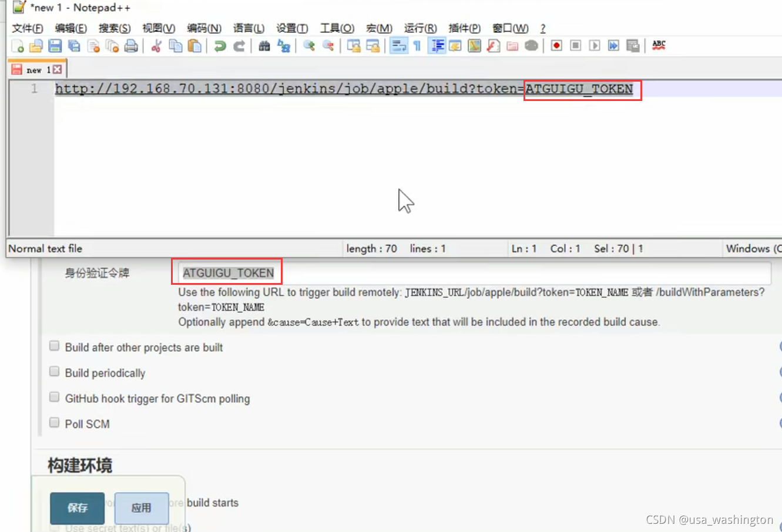Click the Close All toolbar icon
The image size is (782, 532).
112,46
